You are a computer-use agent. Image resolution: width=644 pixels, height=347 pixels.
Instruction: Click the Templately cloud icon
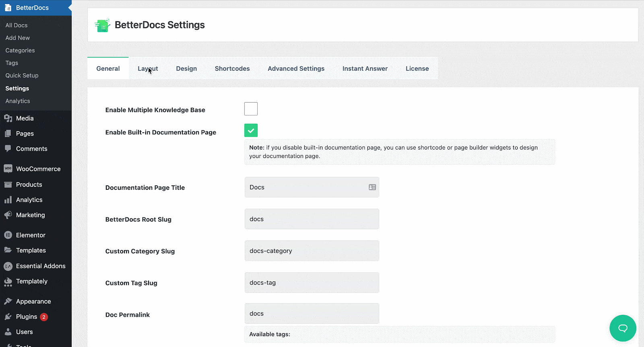(8, 282)
